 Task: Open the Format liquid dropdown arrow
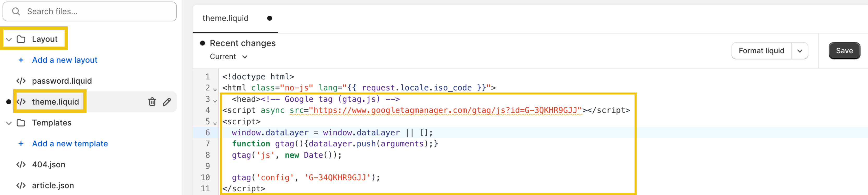pyautogui.click(x=800, y=51)
